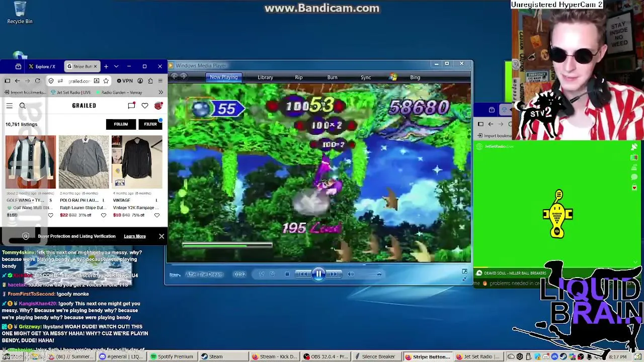644x362 pixels.
Task: Open the Grailed hamburger menu
Action: [x=9, y=106]
